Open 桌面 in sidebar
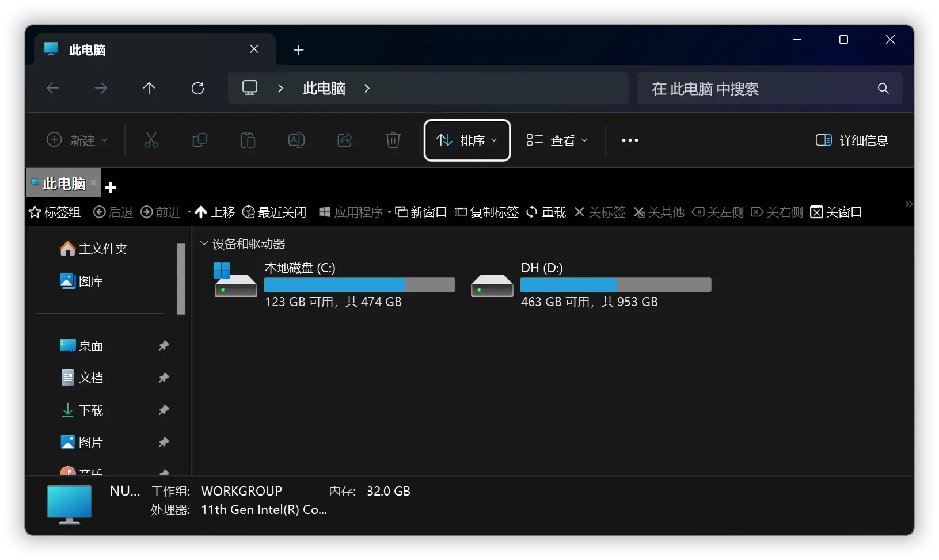Screen dimensions: 939x560 [81, 345]
